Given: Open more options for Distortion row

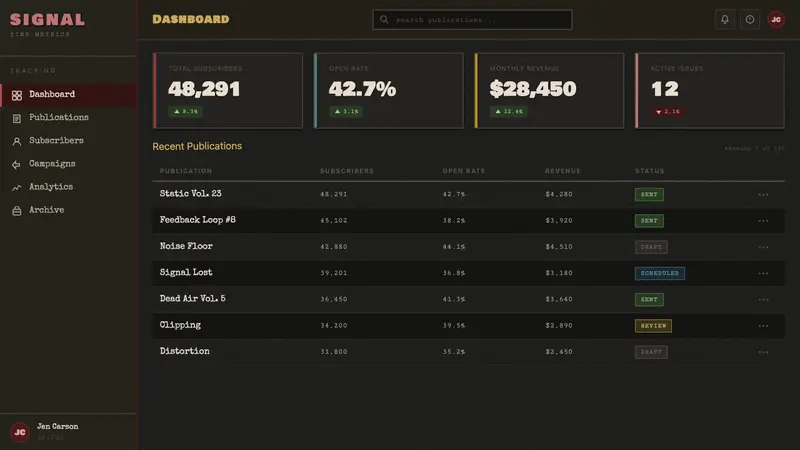Looking at the screenshot, I should (763, 352).
